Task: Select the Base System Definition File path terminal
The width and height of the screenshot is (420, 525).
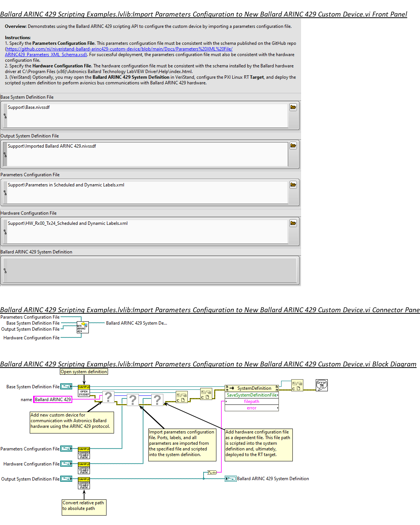Action: (66, 386)
